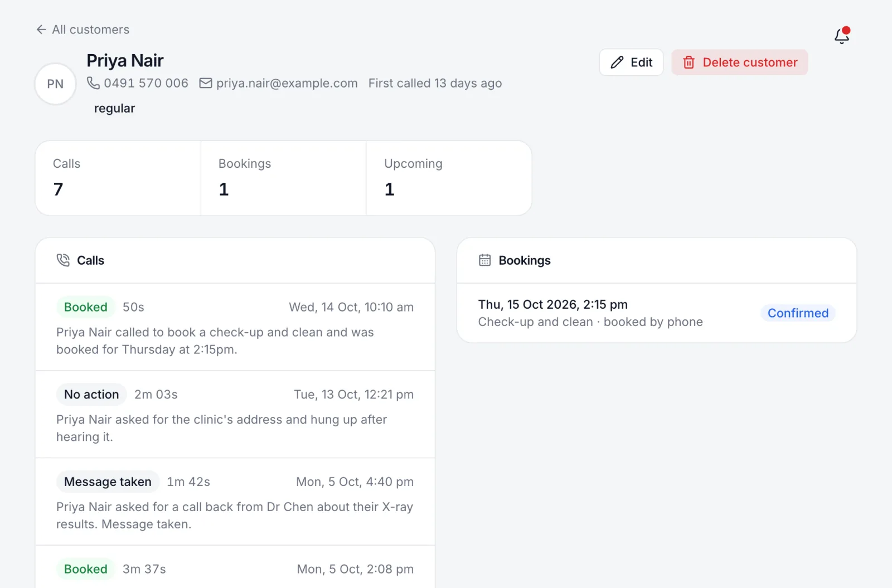Click the trash icon on Delete customer
892x588 pixels.
click(x=689, y=62)
